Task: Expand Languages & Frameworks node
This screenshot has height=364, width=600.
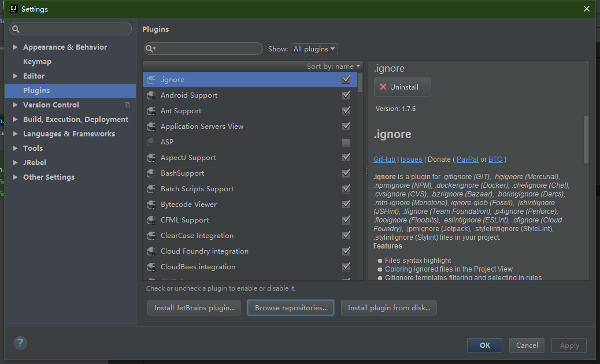Action: tap(15, 134)
